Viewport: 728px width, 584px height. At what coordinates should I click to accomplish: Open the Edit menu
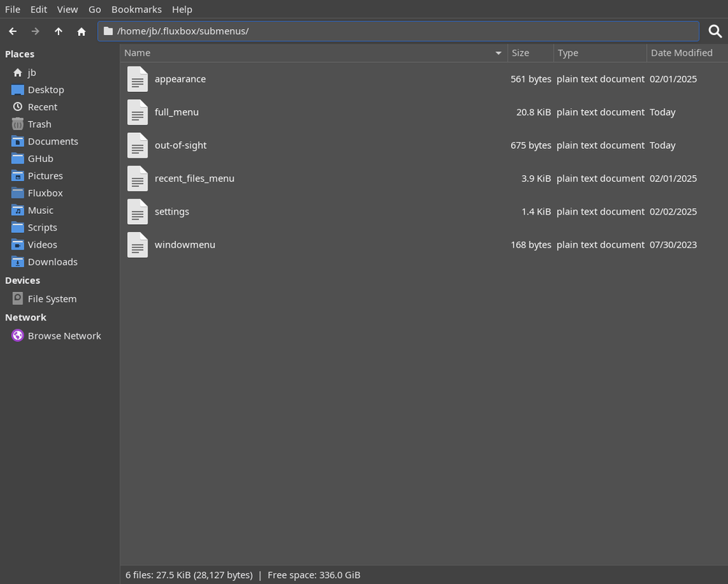[x=39, y=9]
